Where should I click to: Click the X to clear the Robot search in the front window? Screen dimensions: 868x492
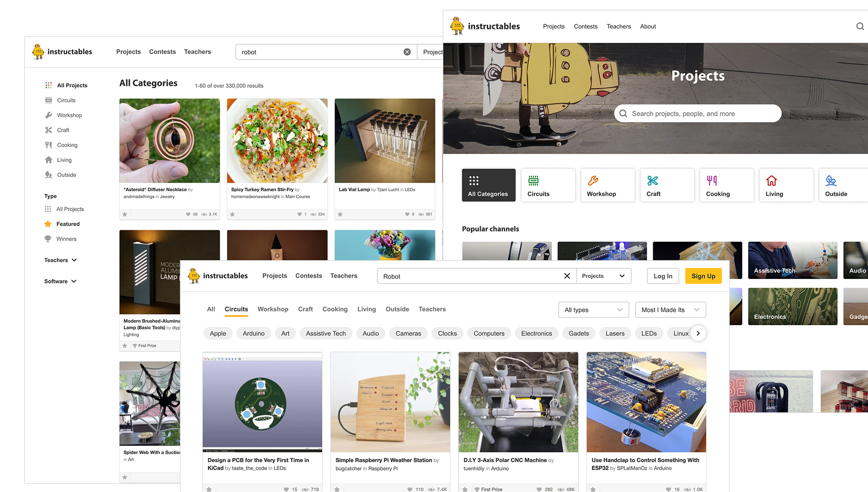point(567,276)
